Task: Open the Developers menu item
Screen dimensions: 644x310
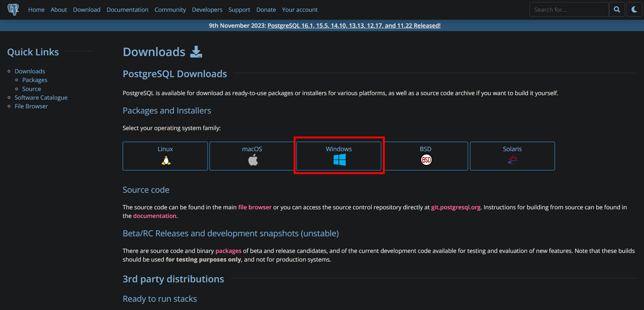Action: [207, 10]
